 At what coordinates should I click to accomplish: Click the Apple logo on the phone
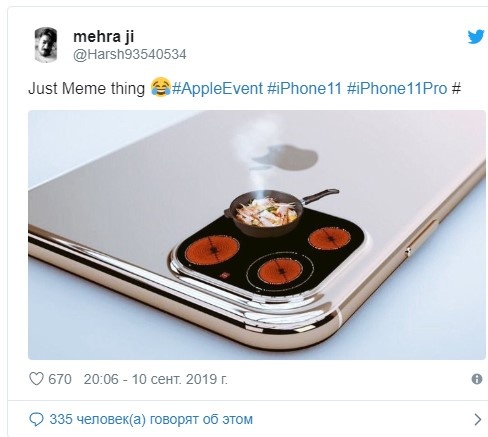[x=285, y=157]
